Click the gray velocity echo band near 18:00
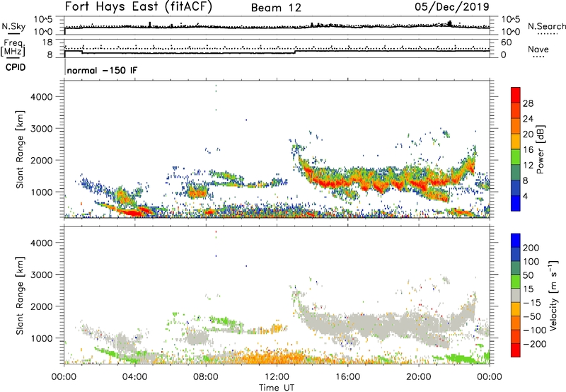The image size is (566, 392). point(383,325)
